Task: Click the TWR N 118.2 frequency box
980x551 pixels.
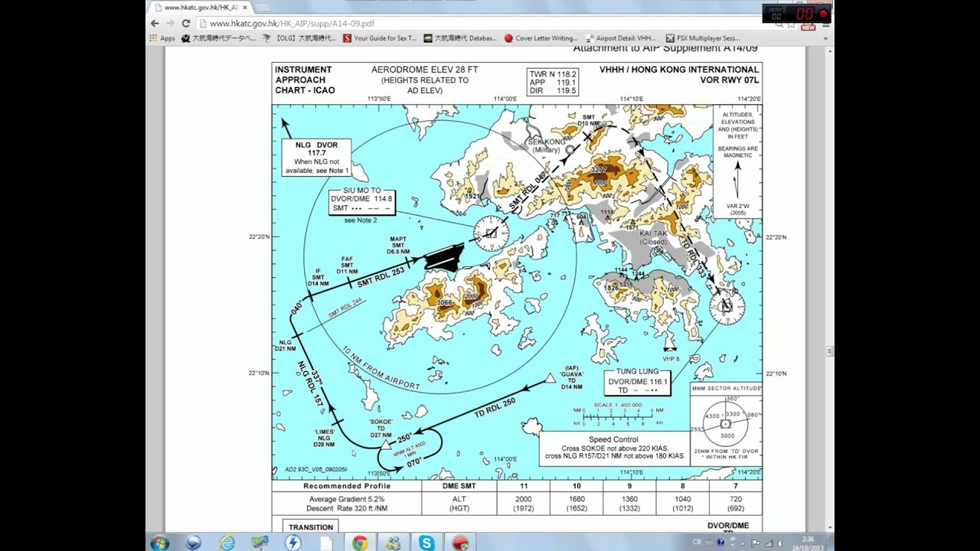Action: point(553,82)
